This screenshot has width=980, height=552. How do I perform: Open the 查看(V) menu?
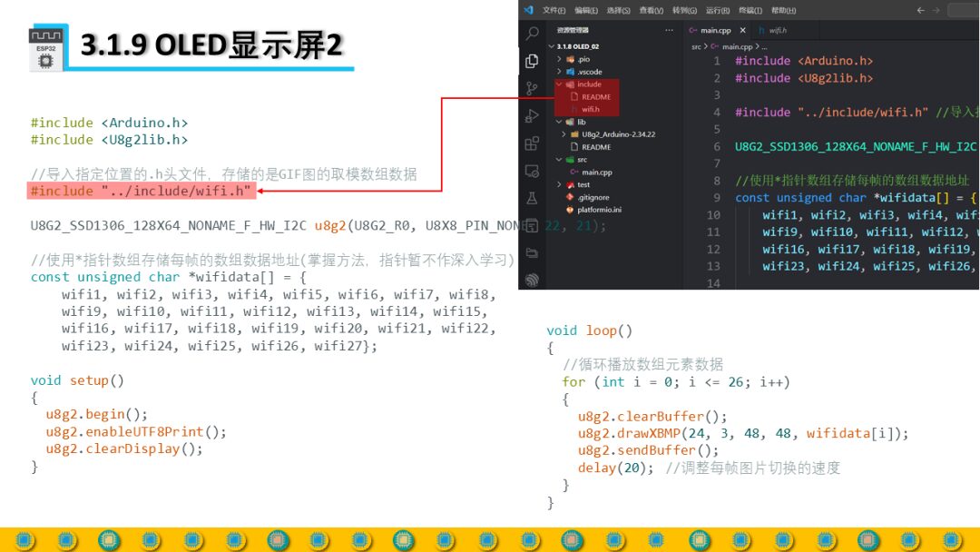[x=652, y=10]
